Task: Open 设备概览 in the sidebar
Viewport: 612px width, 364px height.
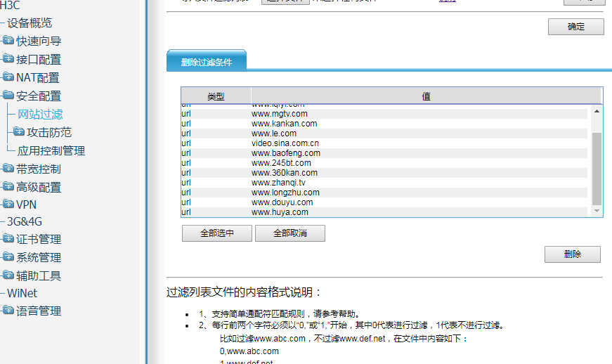Action: (x=30, y=23)
